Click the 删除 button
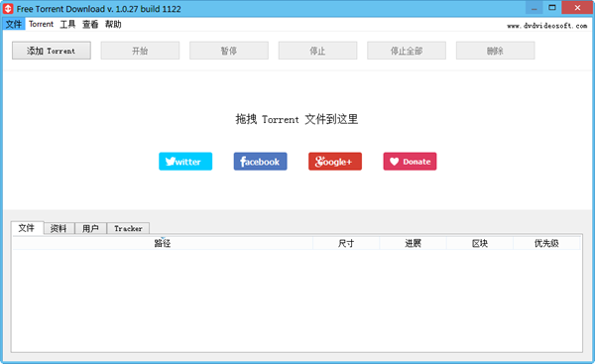595x364 pixels. pyautogui.click(x=495, y=51)
